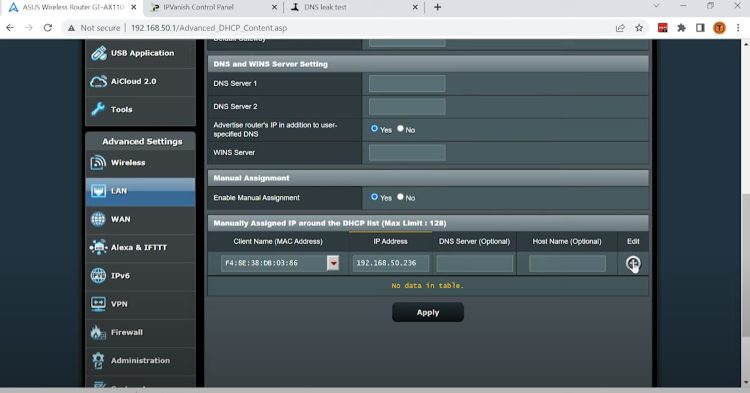Click the MAC address field F4:8E:38:DB:03:86

pyautogui.click(x=274, y=263)
